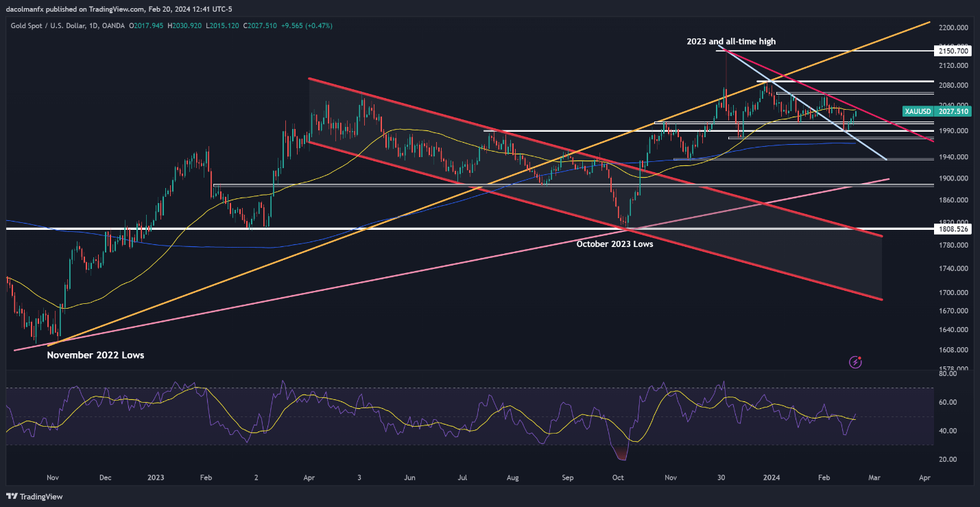Image resolution: width=980 pixels, height=507 pixels.
Task: Click the 80.00 RSI axis label
Action: [948, 374]
